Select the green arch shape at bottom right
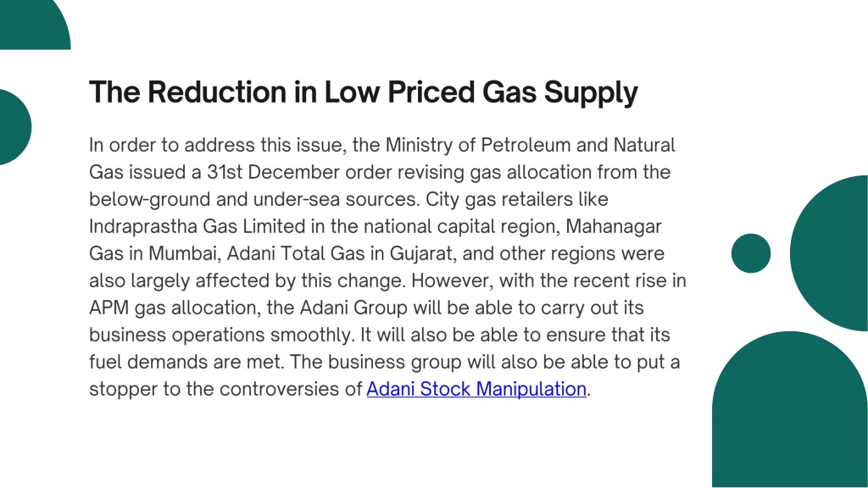The image size is (868, 488). tap(790, 409)
